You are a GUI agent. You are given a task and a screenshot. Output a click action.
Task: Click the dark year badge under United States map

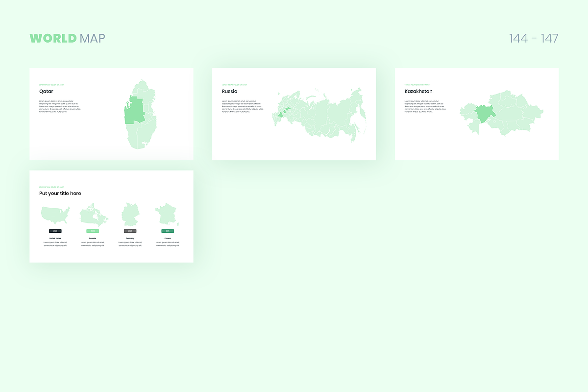click(x=55, y=231)
